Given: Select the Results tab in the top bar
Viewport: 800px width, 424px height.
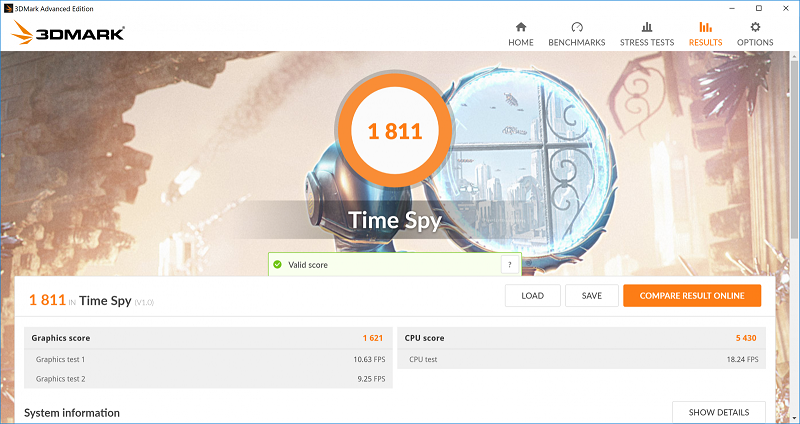Looking at the screenshot, I should pyautogui.click(x=705, y=33).
